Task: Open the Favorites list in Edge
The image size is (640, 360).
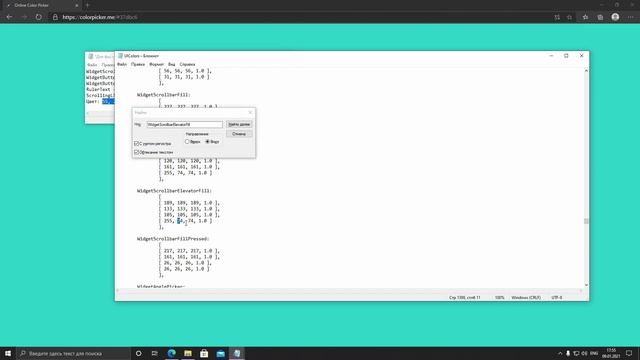Action: coord(585,17)
